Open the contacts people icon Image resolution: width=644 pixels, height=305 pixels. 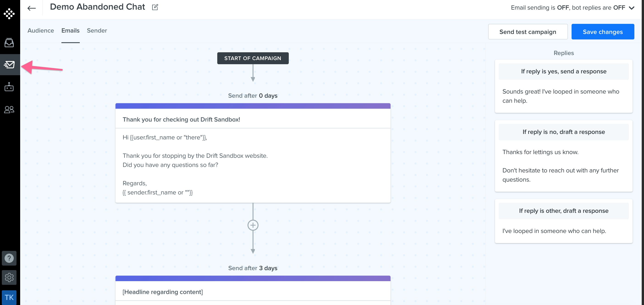[9, 109]
